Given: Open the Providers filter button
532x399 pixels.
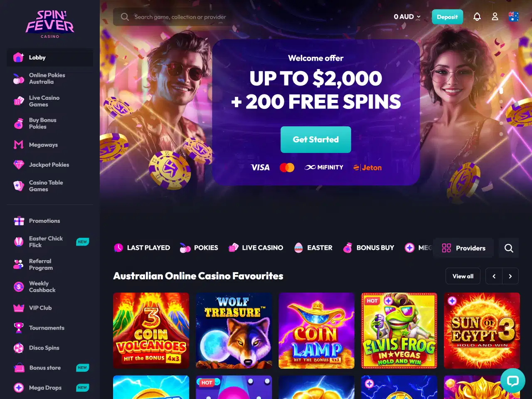Looking at the screenshot, I should [463, 248].
